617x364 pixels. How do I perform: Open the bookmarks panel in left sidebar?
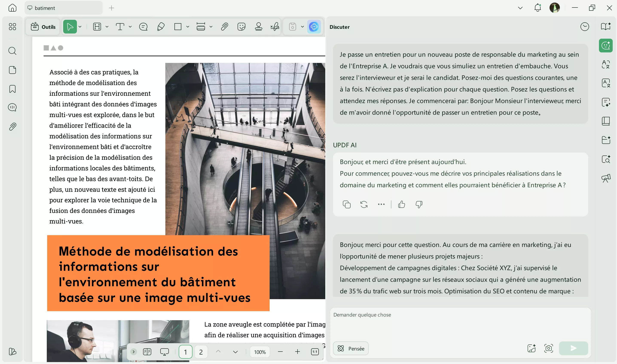pos(12,89)
